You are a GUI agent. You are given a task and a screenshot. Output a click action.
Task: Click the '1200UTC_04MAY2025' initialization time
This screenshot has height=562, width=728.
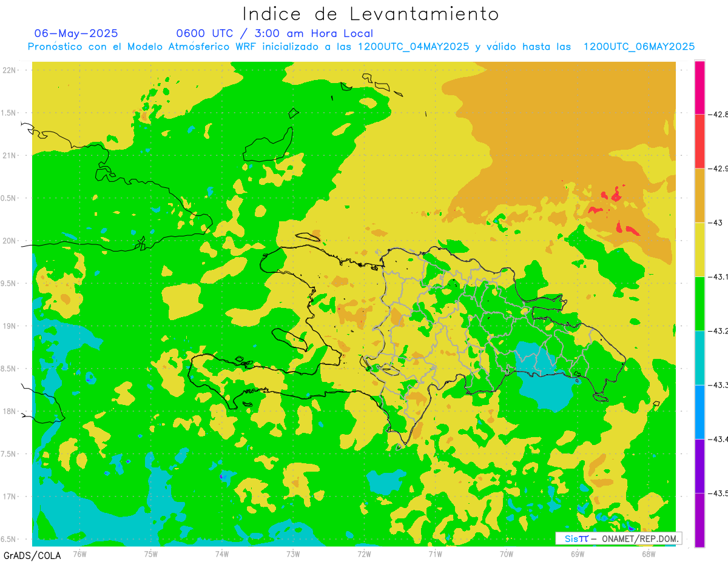414,47
